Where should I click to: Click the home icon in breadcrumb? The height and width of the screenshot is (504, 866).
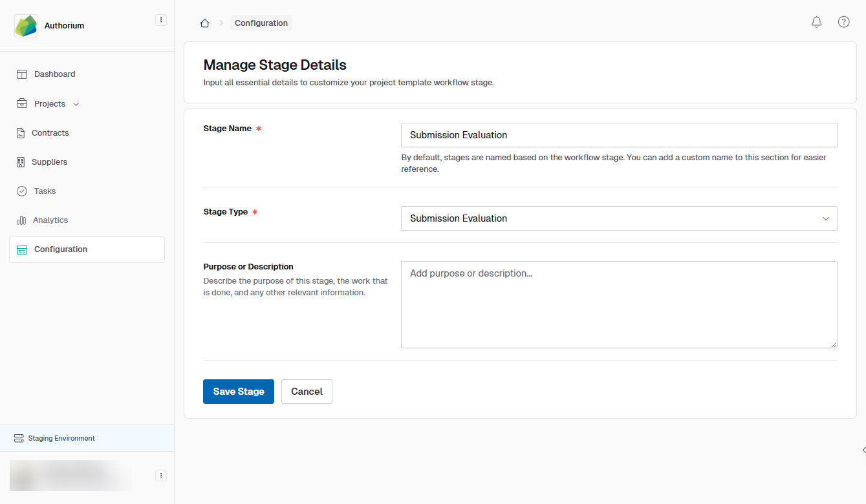(204, 23)
